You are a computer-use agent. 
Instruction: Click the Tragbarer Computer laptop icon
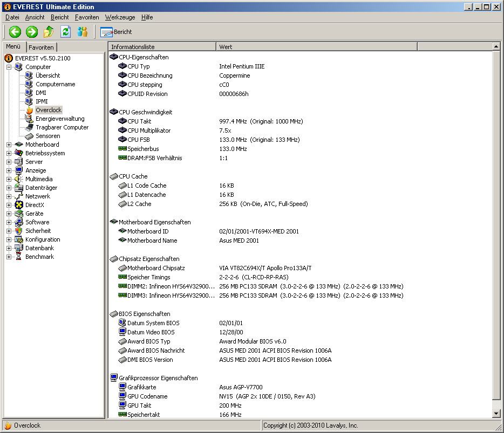pos(29,127)
